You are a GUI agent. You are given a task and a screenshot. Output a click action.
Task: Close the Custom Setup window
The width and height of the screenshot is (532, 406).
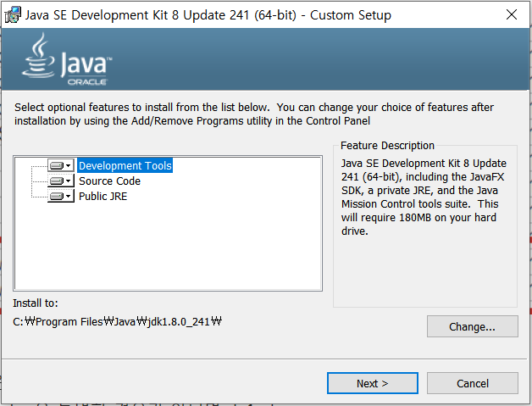(x=512, y=14)
